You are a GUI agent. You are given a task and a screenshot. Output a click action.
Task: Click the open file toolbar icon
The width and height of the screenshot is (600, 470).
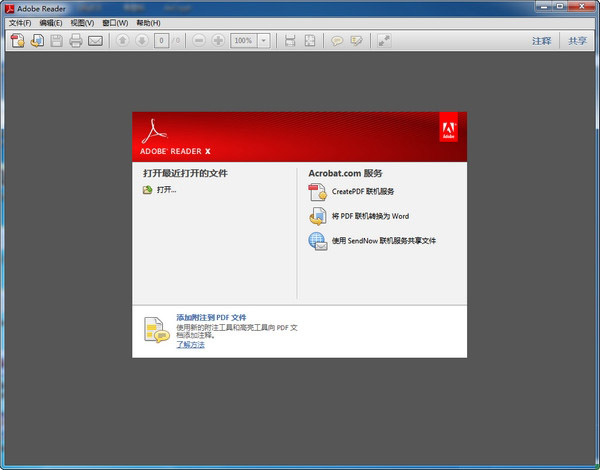[x=36, y=41]
